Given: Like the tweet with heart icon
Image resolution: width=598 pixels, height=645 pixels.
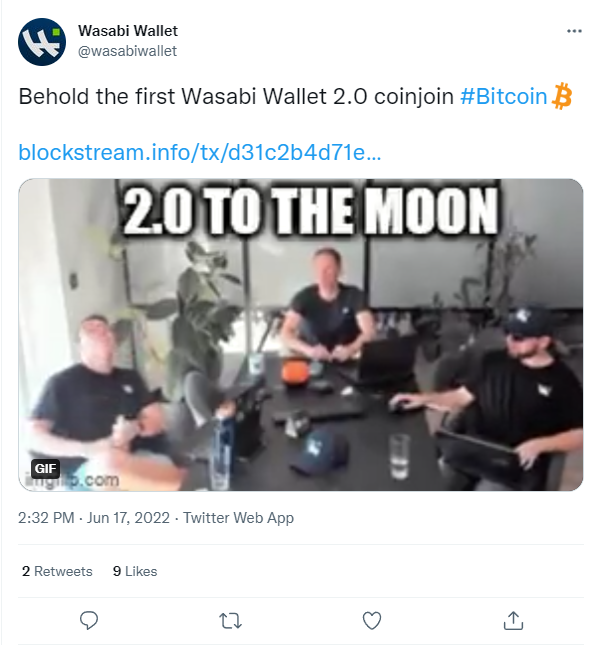Looking at the screenshot, I should (372, 620).
